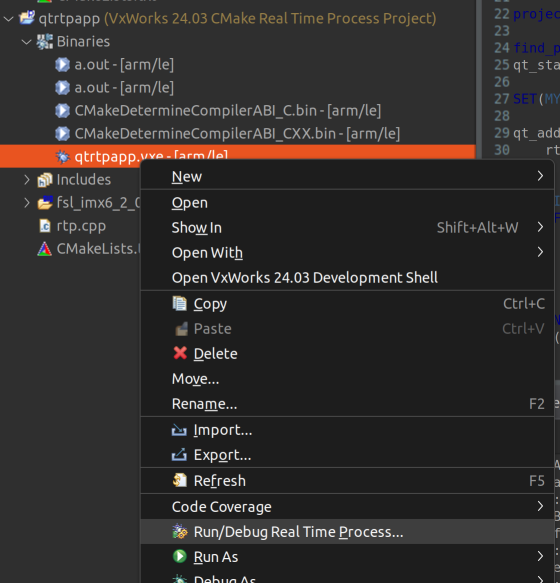Click the Code Coverage submenu arrow
560x583 pixels.
(x=540, y=506)
